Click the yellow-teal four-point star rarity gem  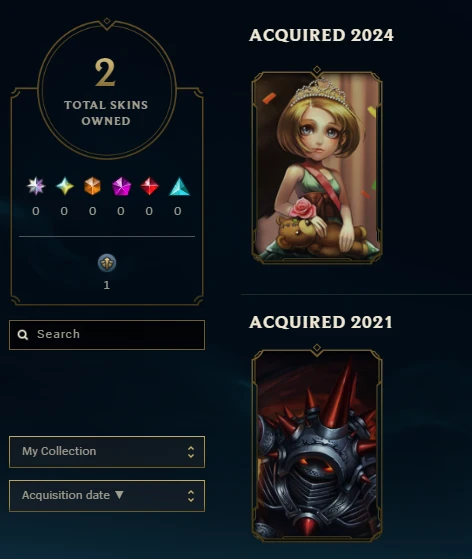(65, 186)
